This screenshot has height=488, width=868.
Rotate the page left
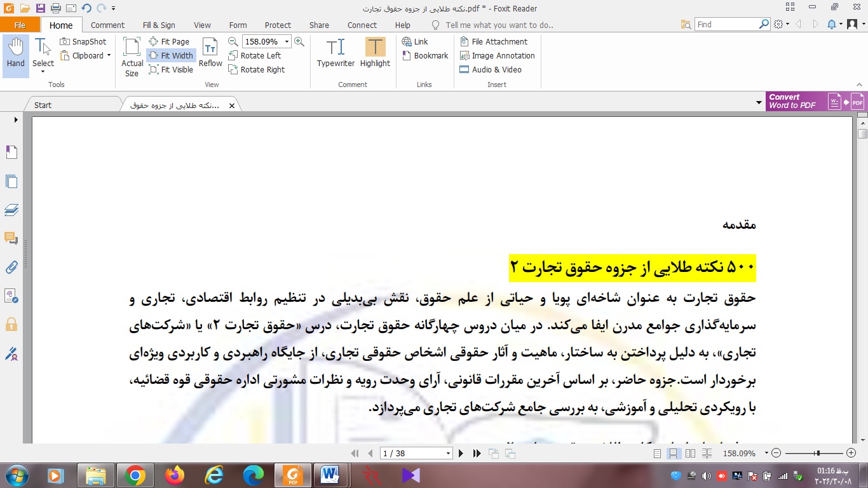[x=255, y=56]
